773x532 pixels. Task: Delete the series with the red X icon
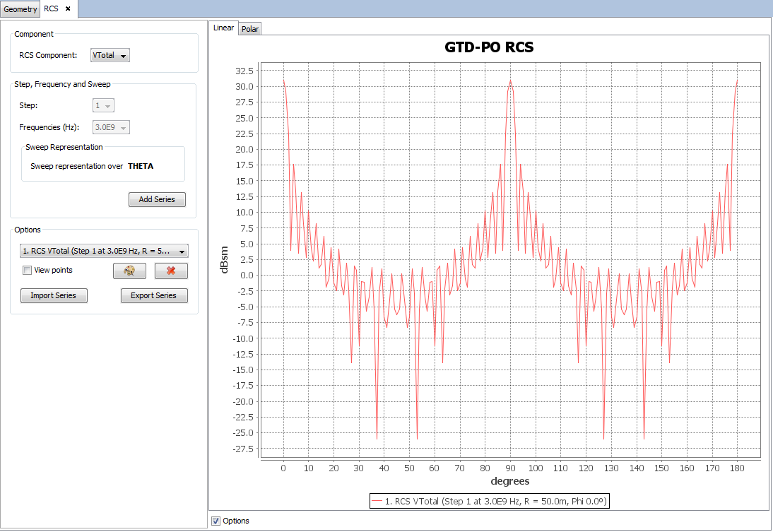pyautogui.click(x=171, y=271)
